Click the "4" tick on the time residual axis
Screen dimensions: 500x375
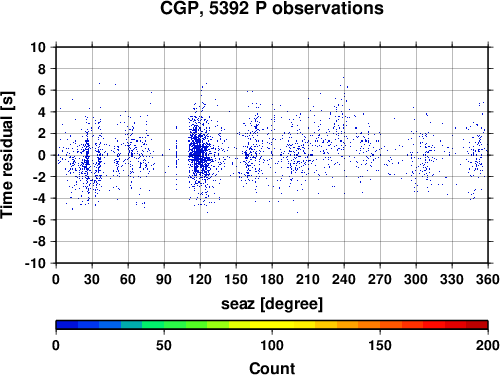point(42,112)
